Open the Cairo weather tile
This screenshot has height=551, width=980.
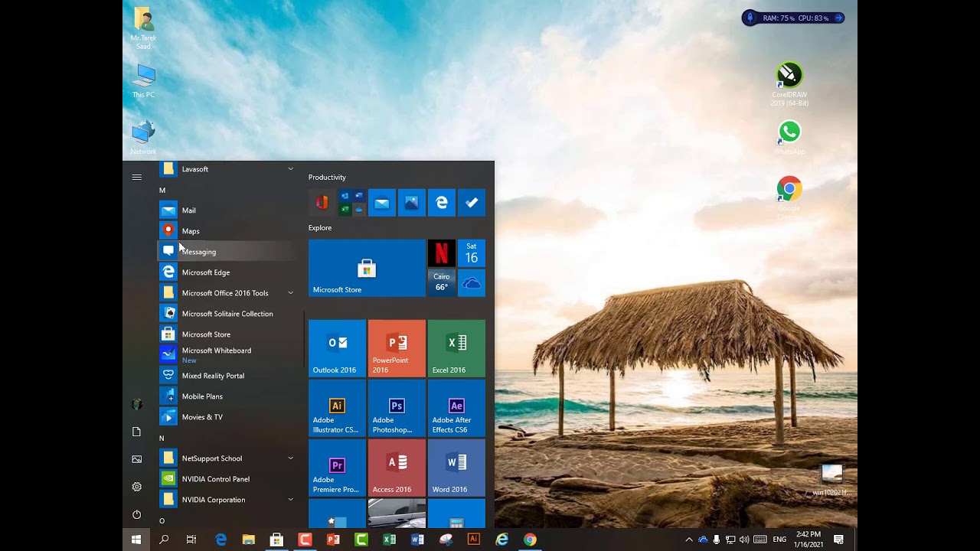(442, 283)
